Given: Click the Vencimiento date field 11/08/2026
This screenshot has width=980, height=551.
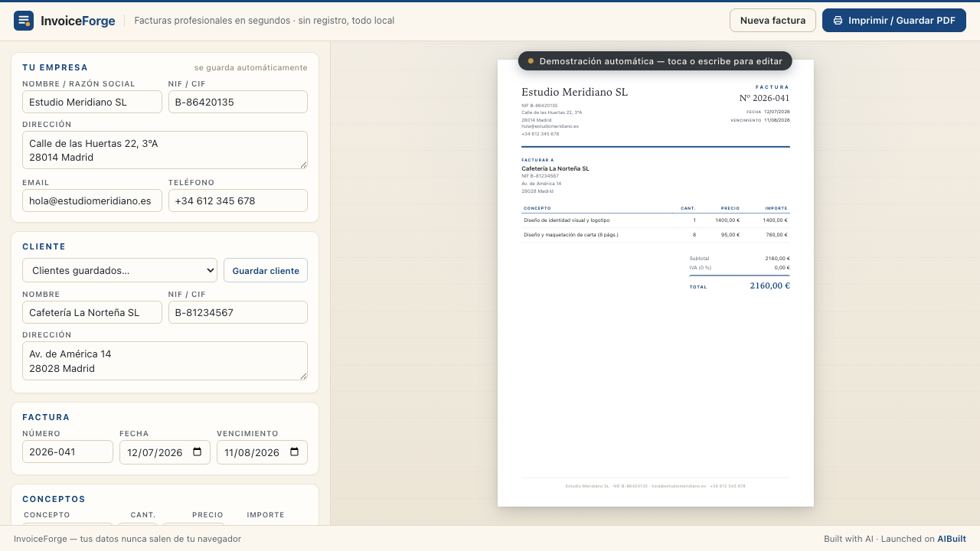Looking at the screenshot, I should (262, 452).
